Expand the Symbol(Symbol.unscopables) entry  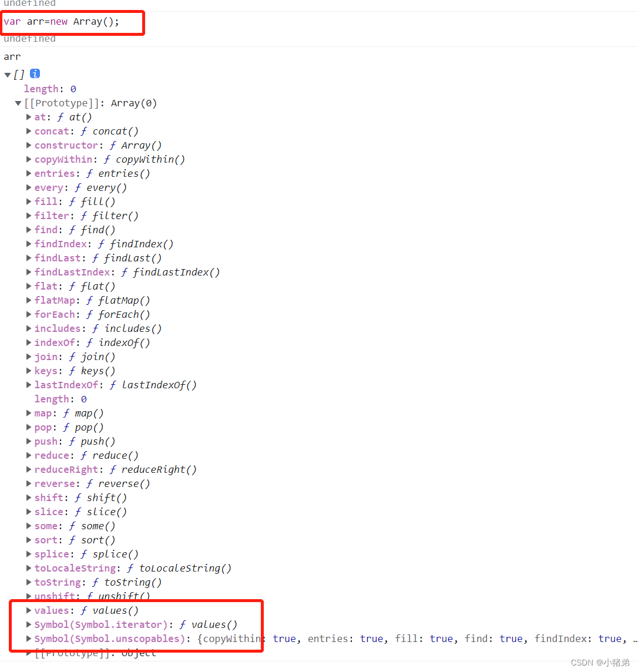click(28, 639)
